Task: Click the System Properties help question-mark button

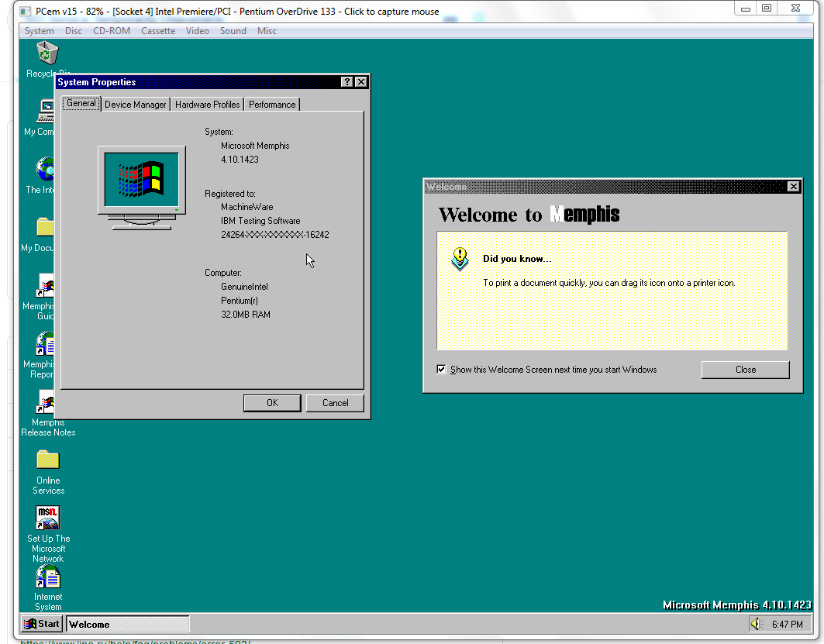Action: click(346, 82)
